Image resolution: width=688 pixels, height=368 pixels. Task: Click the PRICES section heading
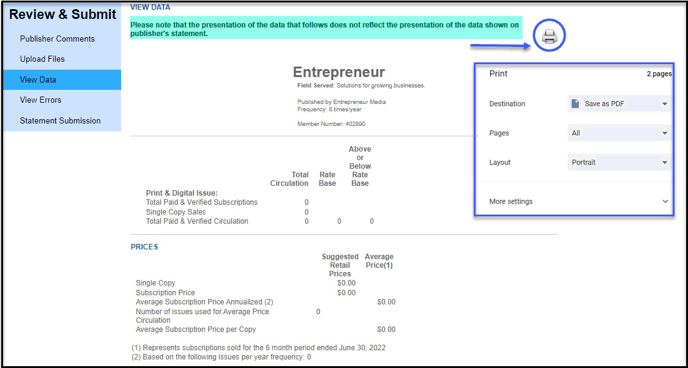tap(144, 247)
